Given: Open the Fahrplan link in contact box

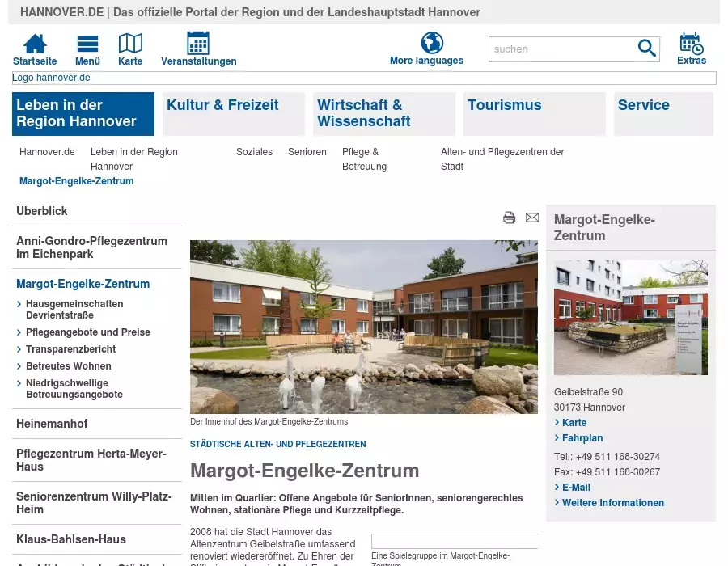Looking at the screenshot, I should 582,438.
